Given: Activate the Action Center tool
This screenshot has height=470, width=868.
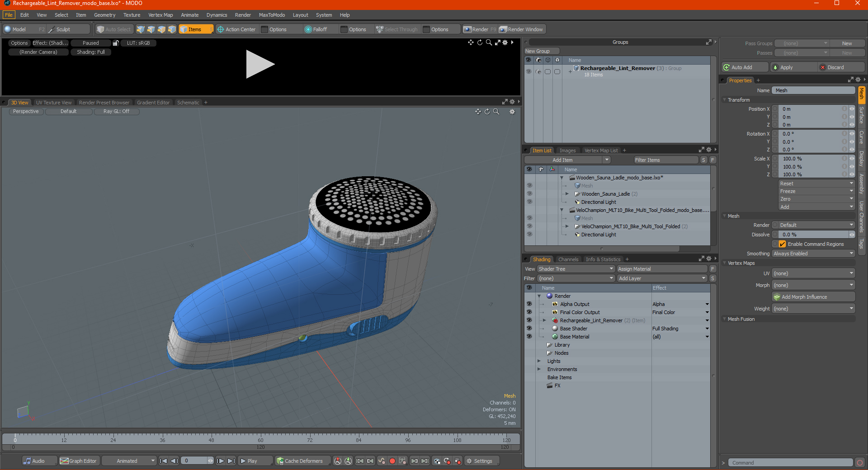Looking at the screenshot, I should (x=236, y=29).
